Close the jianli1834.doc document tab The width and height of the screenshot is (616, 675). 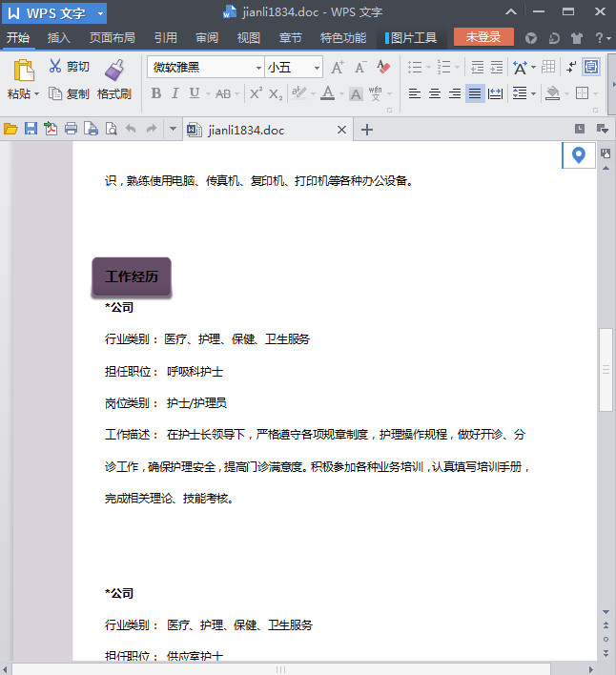[x=341, y=130]
